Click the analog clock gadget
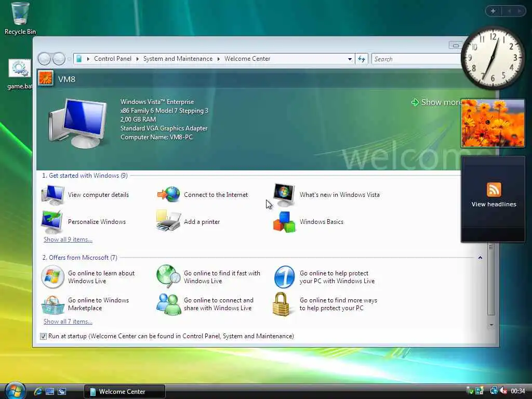The image size is (532, 399). pos(493,58)
